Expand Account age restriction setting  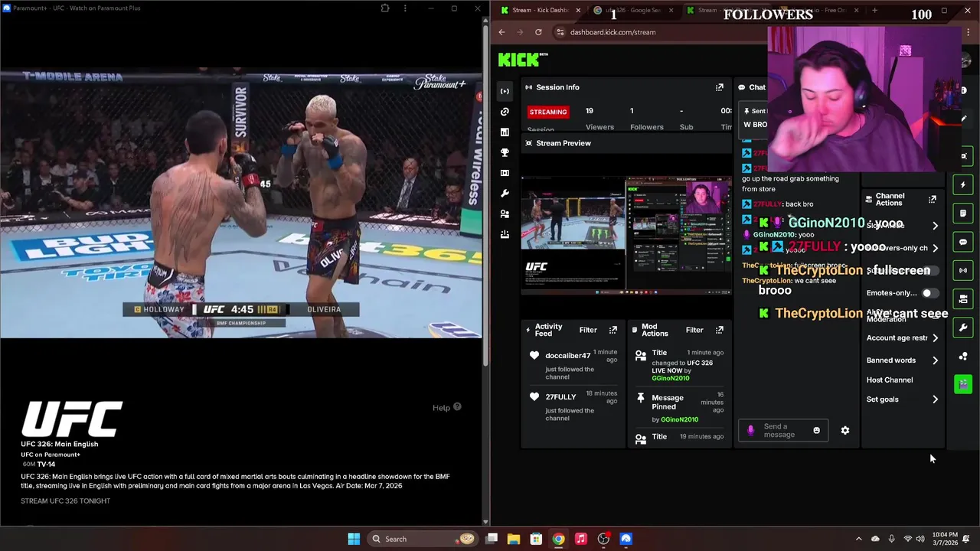pyautogui.click(x=902, y=337)
